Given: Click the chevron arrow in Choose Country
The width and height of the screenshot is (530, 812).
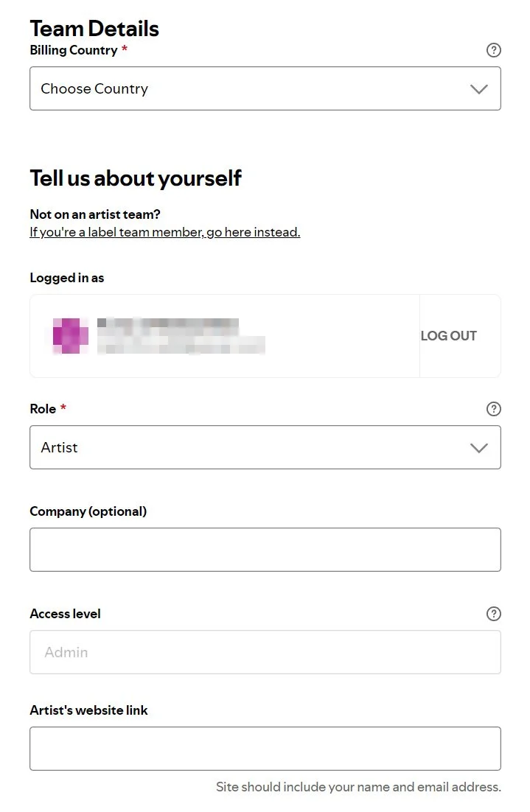Looking at the screenshot, I should coord(478,89).
